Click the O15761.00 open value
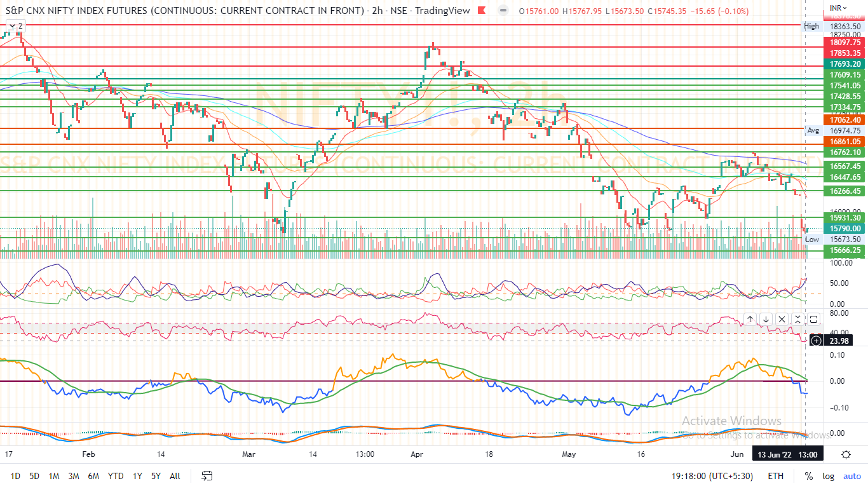Viewport: 868px width, 488px height. pyautogui.click(x=539, y=11)
